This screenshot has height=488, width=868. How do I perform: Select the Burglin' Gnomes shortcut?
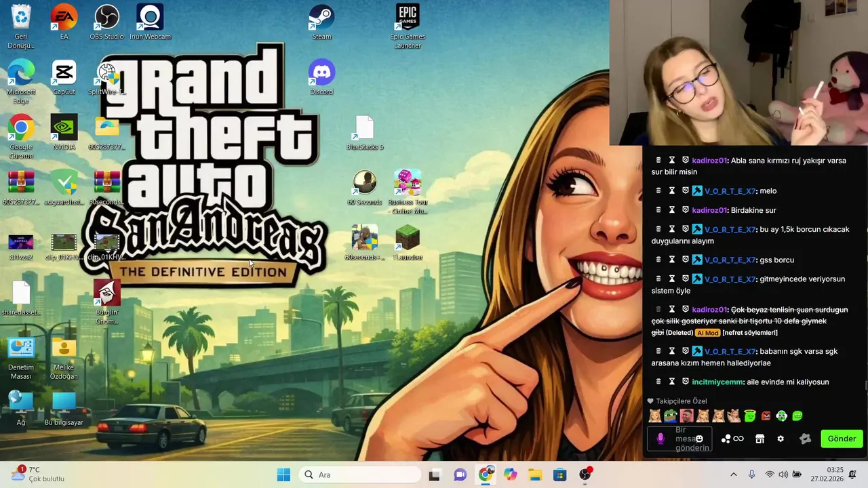click(x=106, y=302)
